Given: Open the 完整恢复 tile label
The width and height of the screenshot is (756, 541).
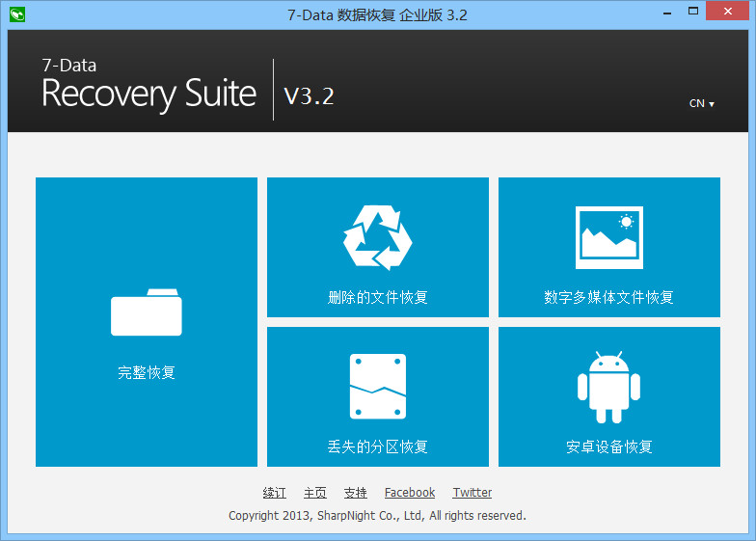Looking at the screenshot, I should tap(147, 372).
